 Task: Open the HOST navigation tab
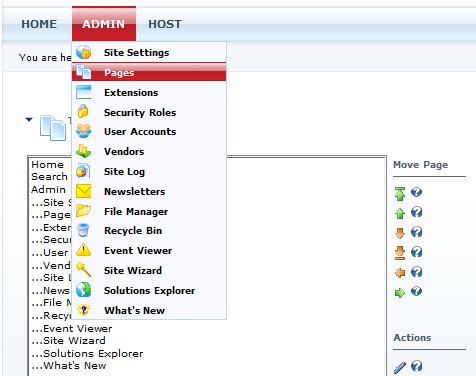pos(165,24)
